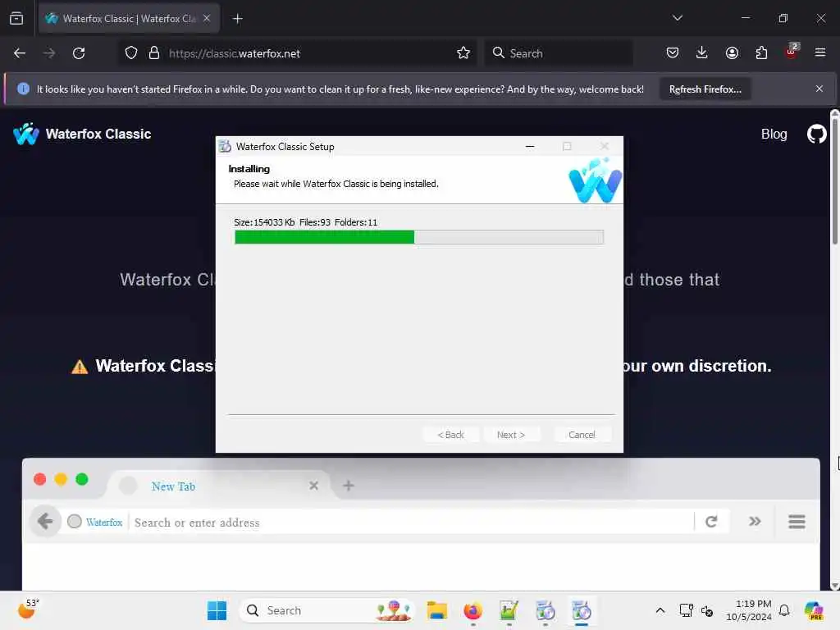840x630 pixels.
Task: Show hidden system tray icons
Action: click(660, 610)
